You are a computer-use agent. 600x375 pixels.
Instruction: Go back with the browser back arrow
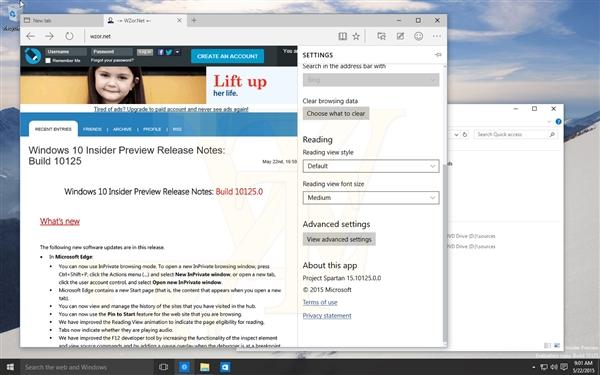point(31,36)
